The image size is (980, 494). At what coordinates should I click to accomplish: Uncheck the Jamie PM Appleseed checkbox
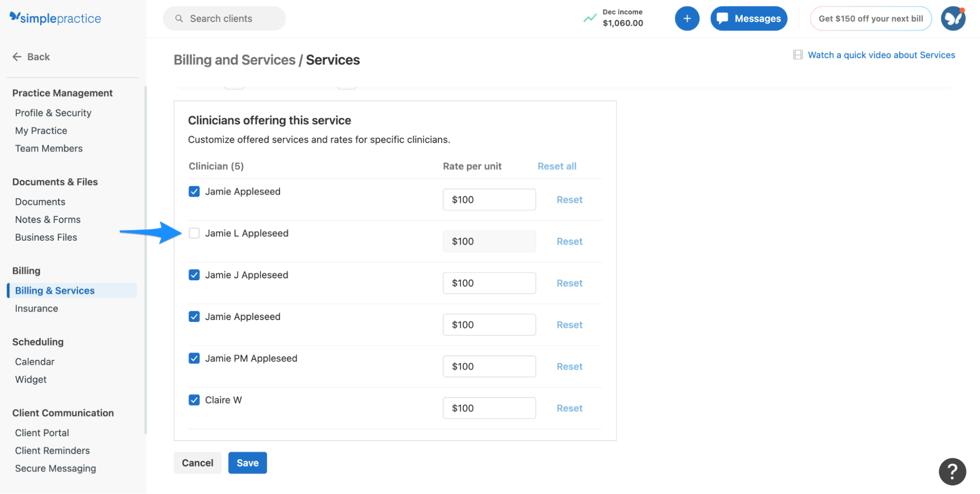(x=194, y=358)
